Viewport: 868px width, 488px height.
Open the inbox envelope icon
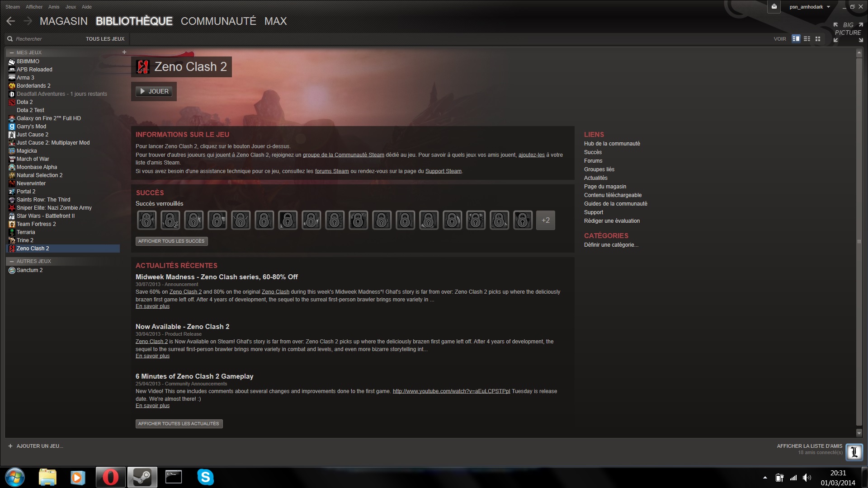coord(774,7)
